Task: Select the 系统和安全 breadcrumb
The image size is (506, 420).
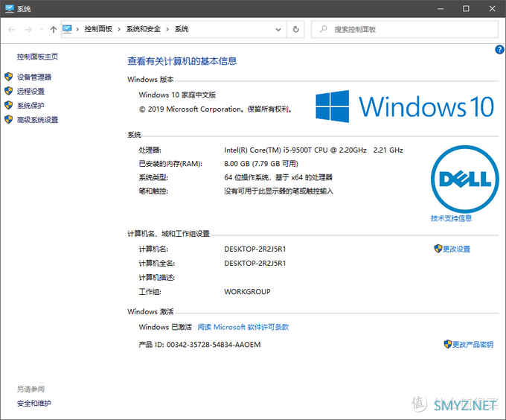Action: tap(144, 29)
